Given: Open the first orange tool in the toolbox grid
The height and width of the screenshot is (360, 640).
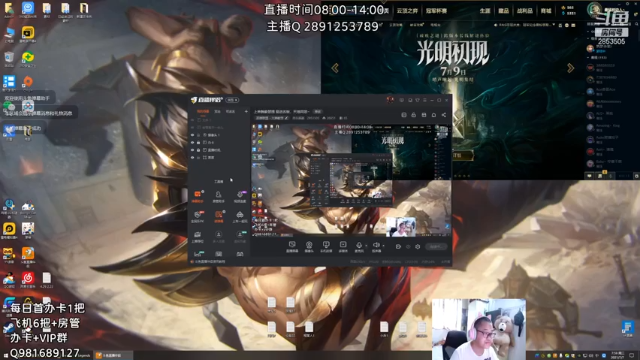Looking at the screenshot, I should (x=198, y=196).
